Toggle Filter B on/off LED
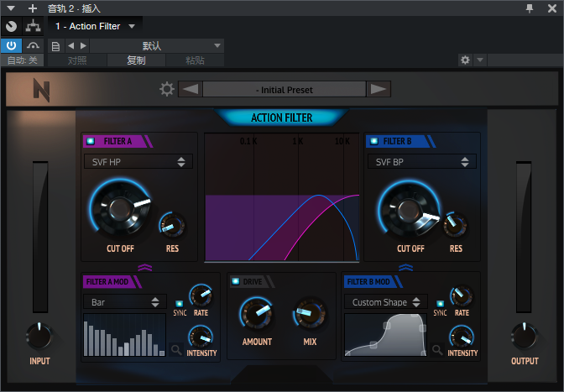 (374, 141)
